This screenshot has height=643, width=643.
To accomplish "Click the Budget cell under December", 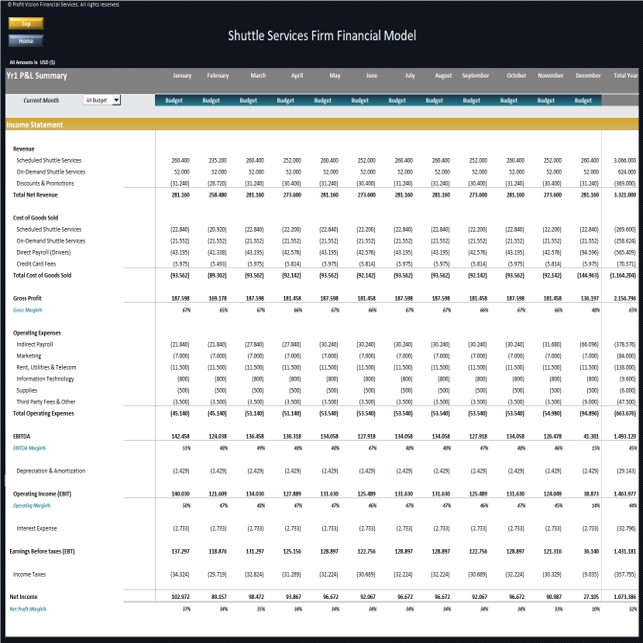I will (583, 100).
